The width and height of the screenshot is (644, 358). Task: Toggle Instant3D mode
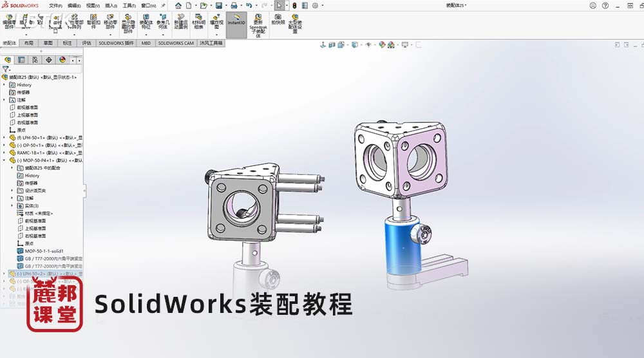(236, 24)
